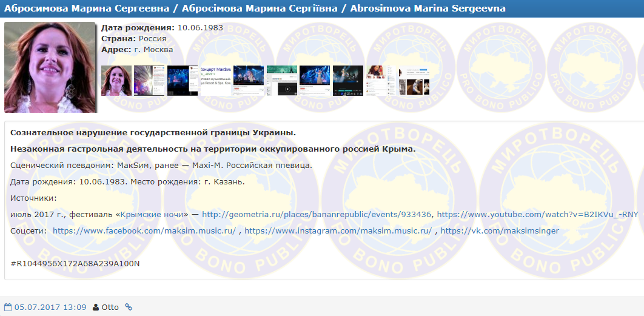This screenshot has height=316, width=644.
Task: Open the geometria.ru event link
Action: pyautogui.click(x=317, y=214)
